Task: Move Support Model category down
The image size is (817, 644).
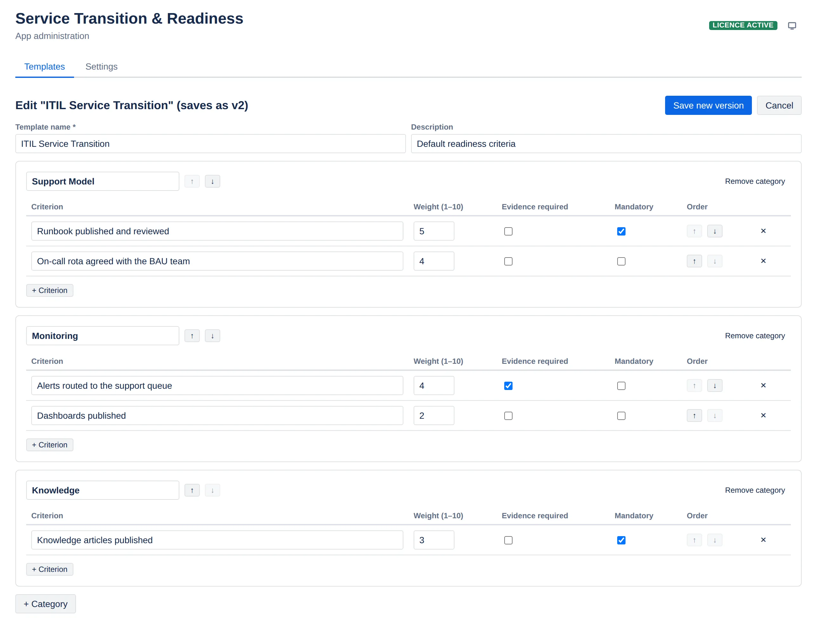Action: tap(212, 181)
